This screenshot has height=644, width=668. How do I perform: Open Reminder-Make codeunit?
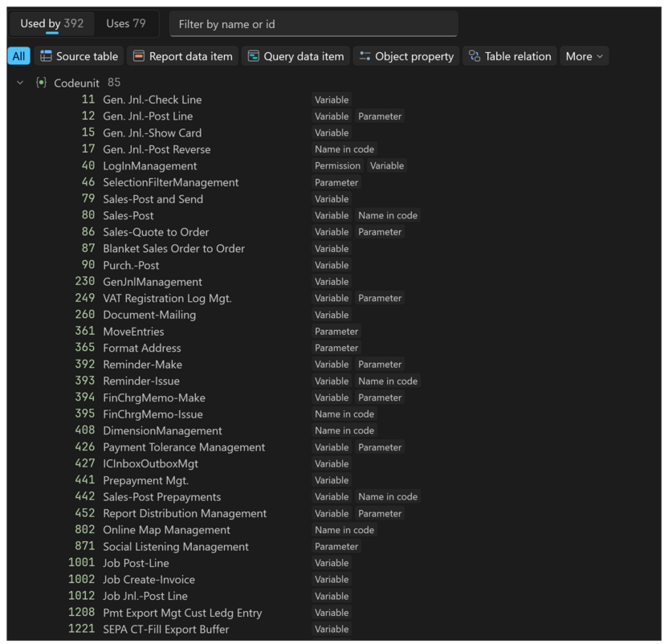pyautogui.click(x=143, y=365)
